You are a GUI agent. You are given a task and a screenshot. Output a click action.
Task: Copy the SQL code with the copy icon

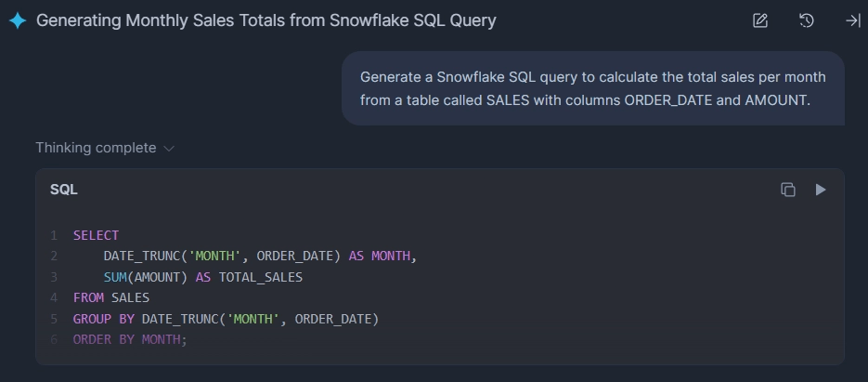(x=788, y=190)
